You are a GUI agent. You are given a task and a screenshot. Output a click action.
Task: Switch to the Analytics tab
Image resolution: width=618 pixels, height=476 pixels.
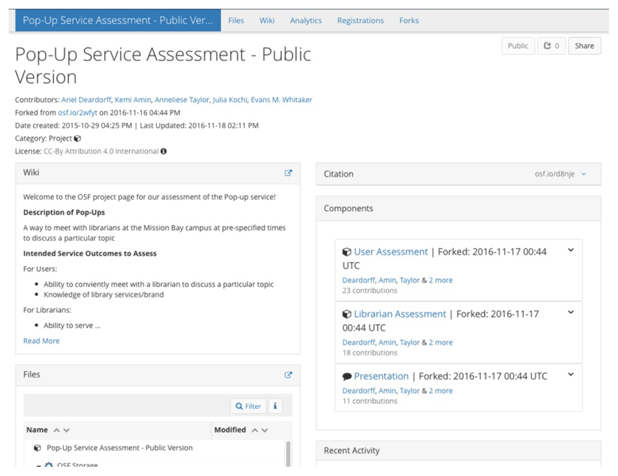[306, 20]
